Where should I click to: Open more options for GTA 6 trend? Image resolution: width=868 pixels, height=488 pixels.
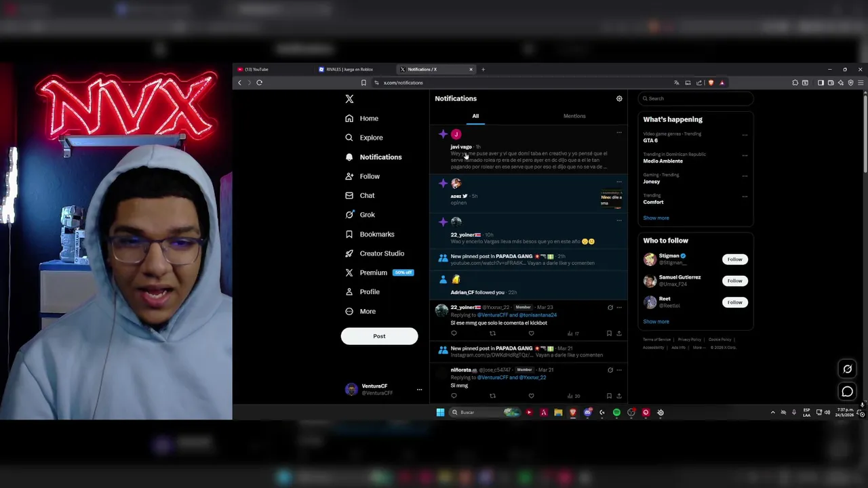(745, 135)
